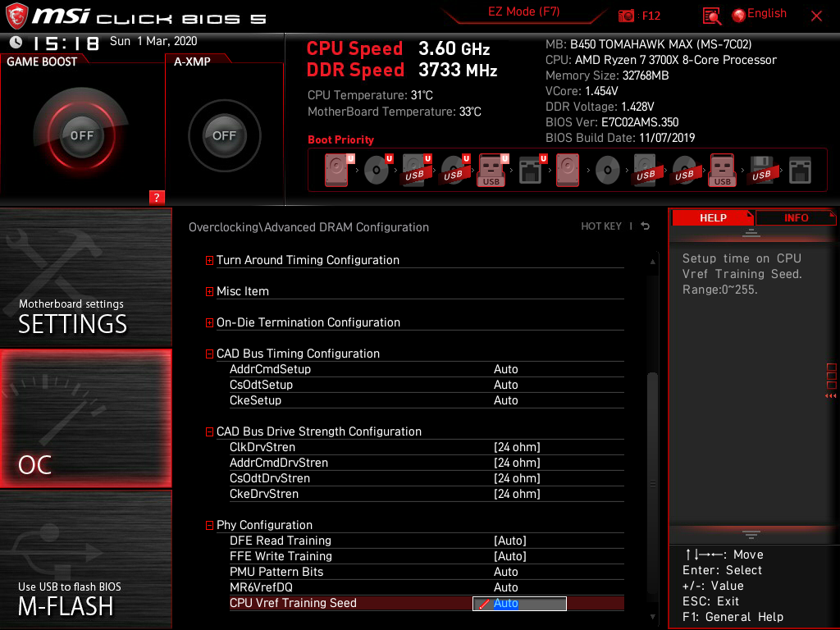Close the BIOS with the red X
Image resolution: width=840 pixels, height=630 pixels.
(816, 16)
